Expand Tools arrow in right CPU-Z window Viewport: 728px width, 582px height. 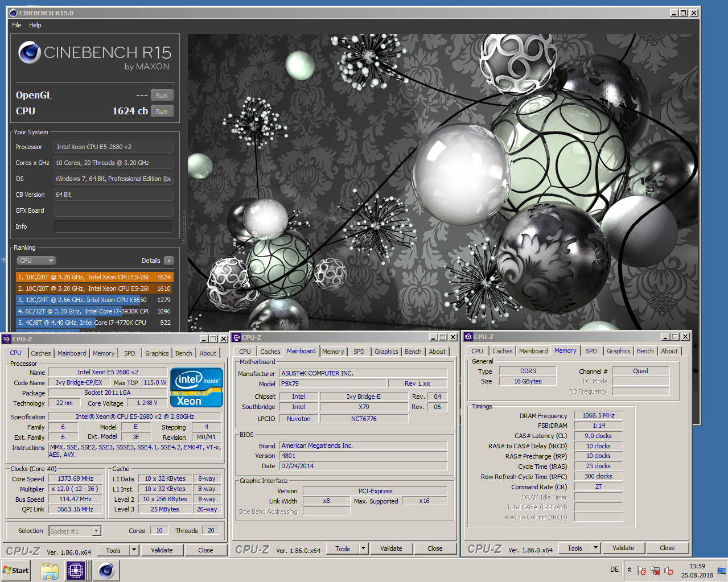tap(596, 548)
